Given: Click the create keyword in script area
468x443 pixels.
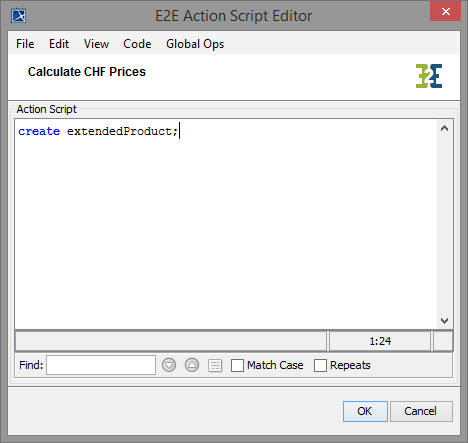Looking at the screenshot, I should tap(39, 131).
